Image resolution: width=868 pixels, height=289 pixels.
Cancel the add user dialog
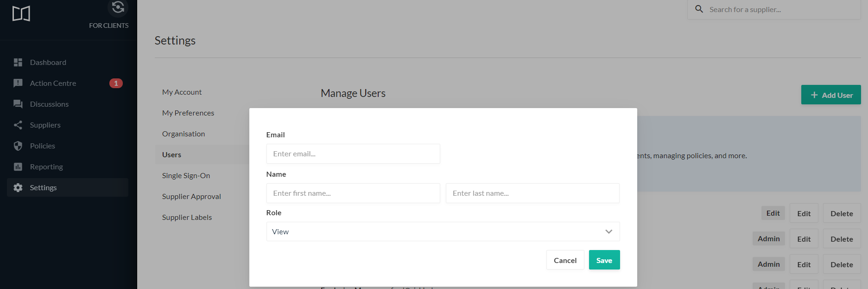tap(565, 260)
